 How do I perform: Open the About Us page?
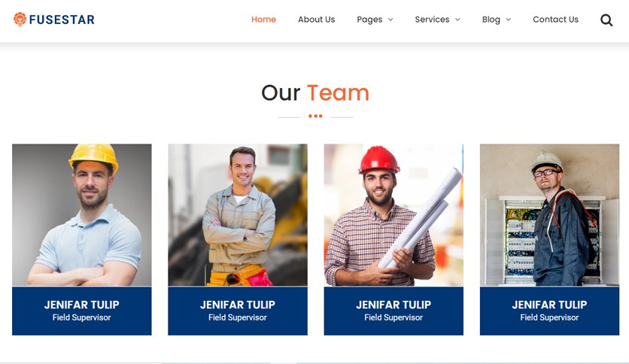[316, 20]
